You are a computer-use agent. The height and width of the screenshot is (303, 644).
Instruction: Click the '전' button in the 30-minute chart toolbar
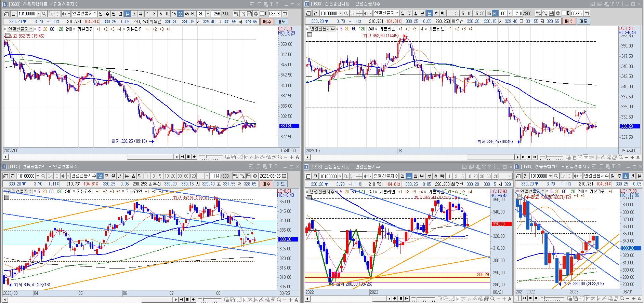(13, 14)
